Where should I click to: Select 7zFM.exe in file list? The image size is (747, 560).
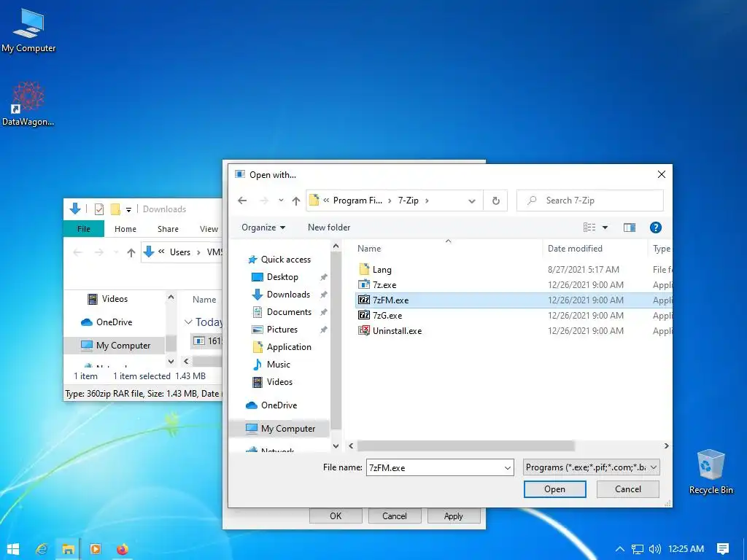click(x=514, y=300)
